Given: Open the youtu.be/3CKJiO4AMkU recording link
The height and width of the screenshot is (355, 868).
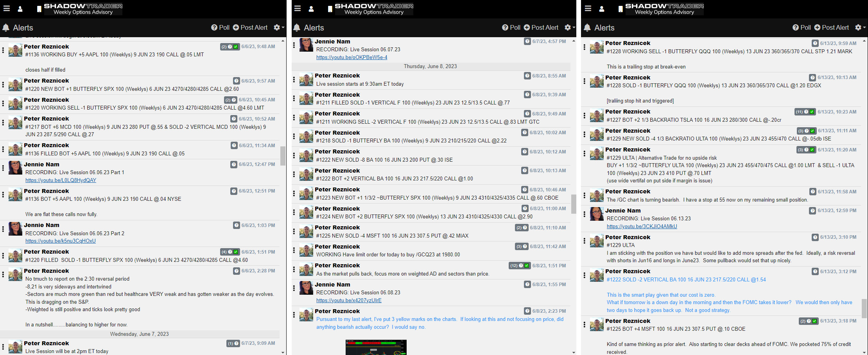Looking at the screenshot, I should tap(642, 227).
